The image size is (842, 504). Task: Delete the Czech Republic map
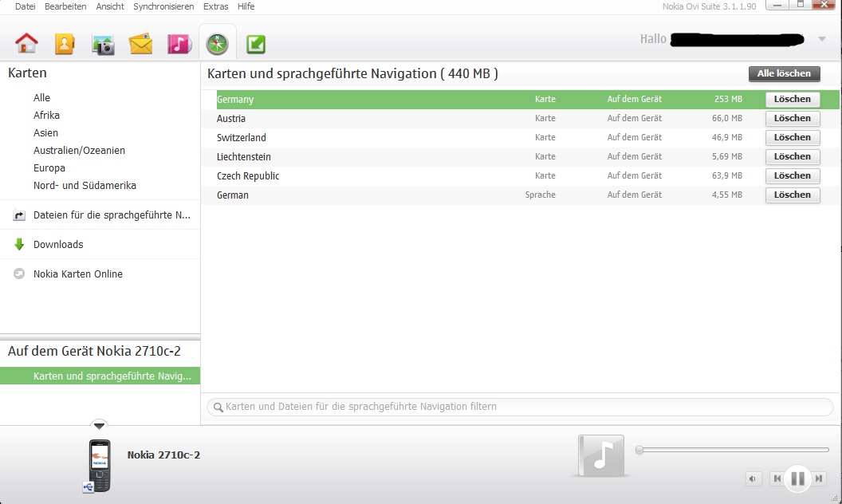pos(793,175)
